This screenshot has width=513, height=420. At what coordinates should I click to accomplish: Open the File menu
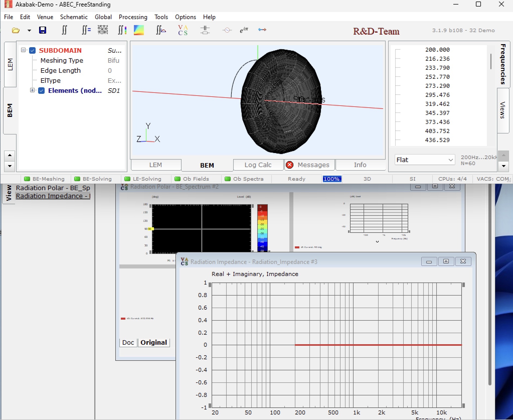tap(9, 17)
